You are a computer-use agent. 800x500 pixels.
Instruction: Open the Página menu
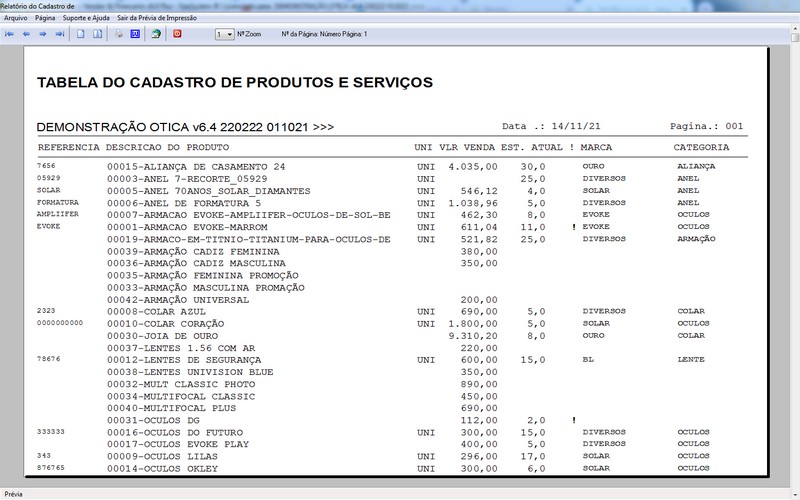point(45,18)
